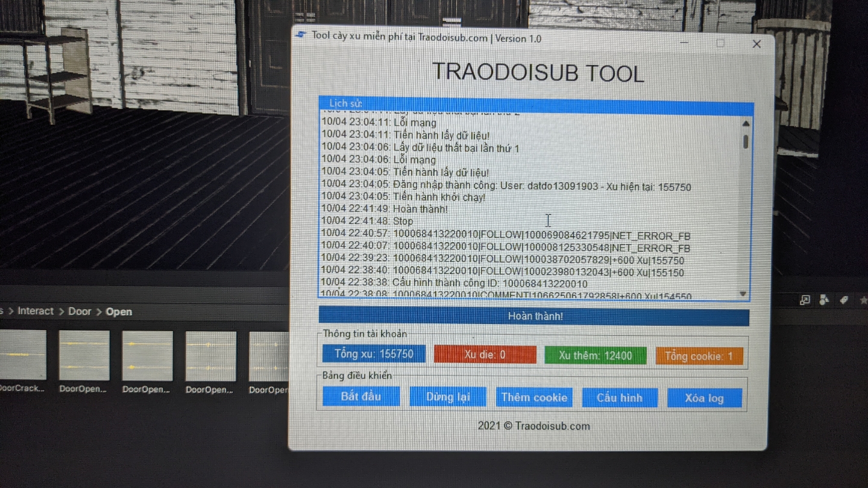Select the 22:38:40 FOLLOW +600 Xu line

click(502, 272)
